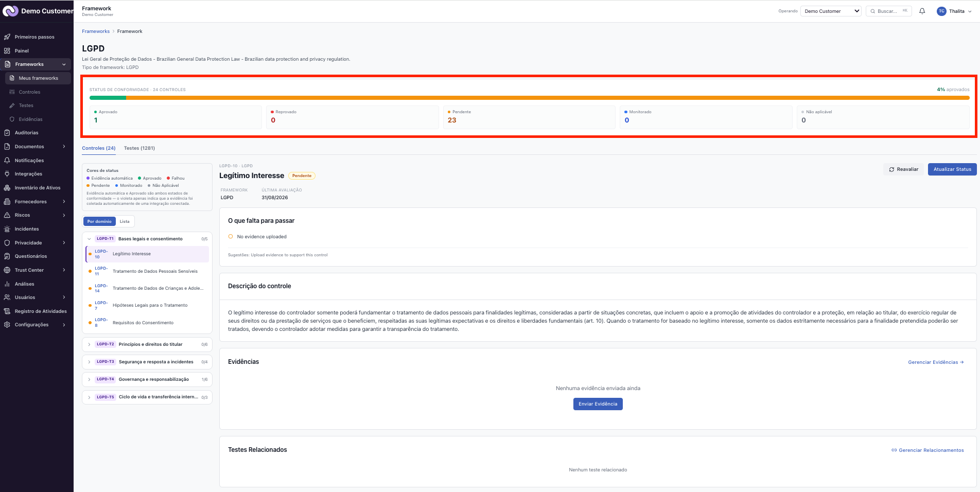Viewport: 980px width, 492px height.
Task: Open the Trust Center menu item
Action: pos(36,270)
